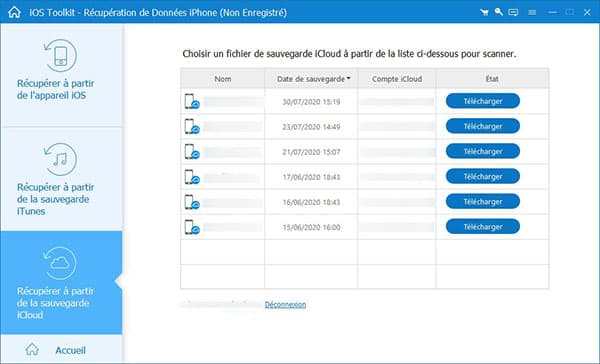The width and height of the screenshot is (600, 364).
Task: Click device icon for 15/06/2020 16:00 backup
Action: click(x=192, y=227)
